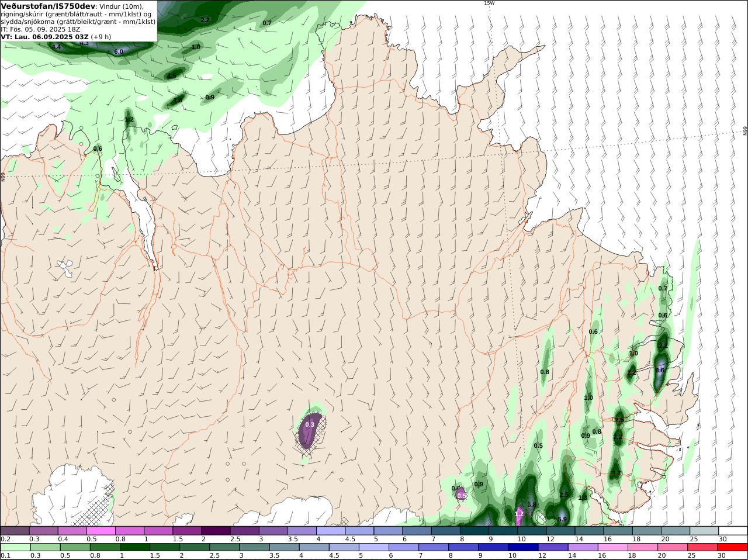
Task: Click the 3.8 precipitation value
Action: [532, 504]
